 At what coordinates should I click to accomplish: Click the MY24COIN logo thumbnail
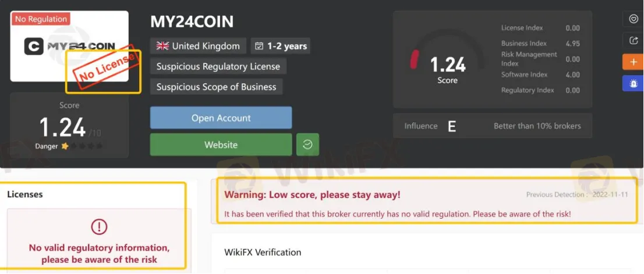point(69,47)
